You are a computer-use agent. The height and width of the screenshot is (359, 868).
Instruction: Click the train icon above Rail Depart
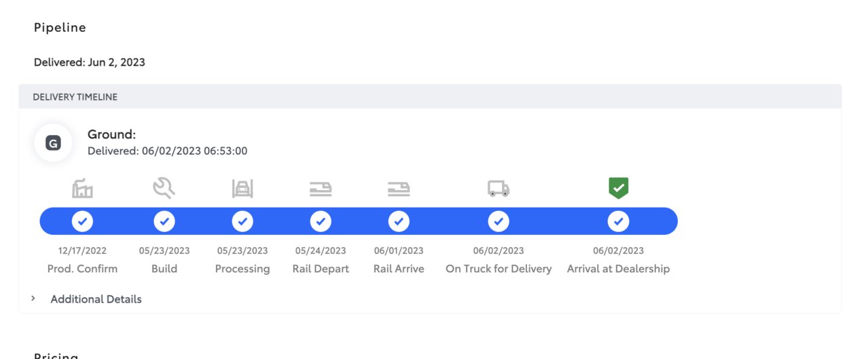point(321,189)
